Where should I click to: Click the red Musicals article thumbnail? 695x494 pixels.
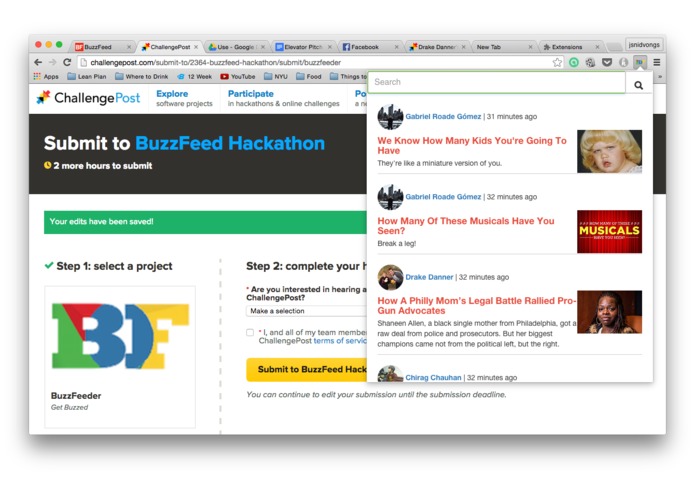click(609, 232)
